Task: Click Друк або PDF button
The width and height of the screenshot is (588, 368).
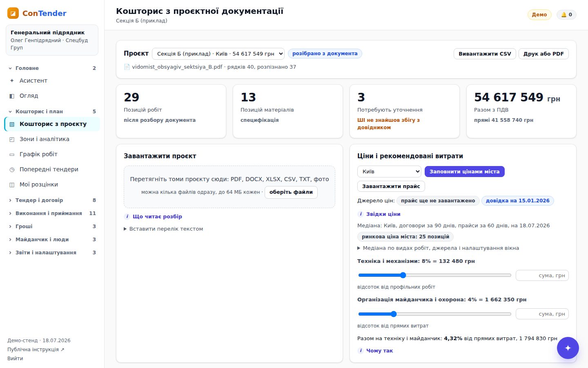Action: (543, 54)
